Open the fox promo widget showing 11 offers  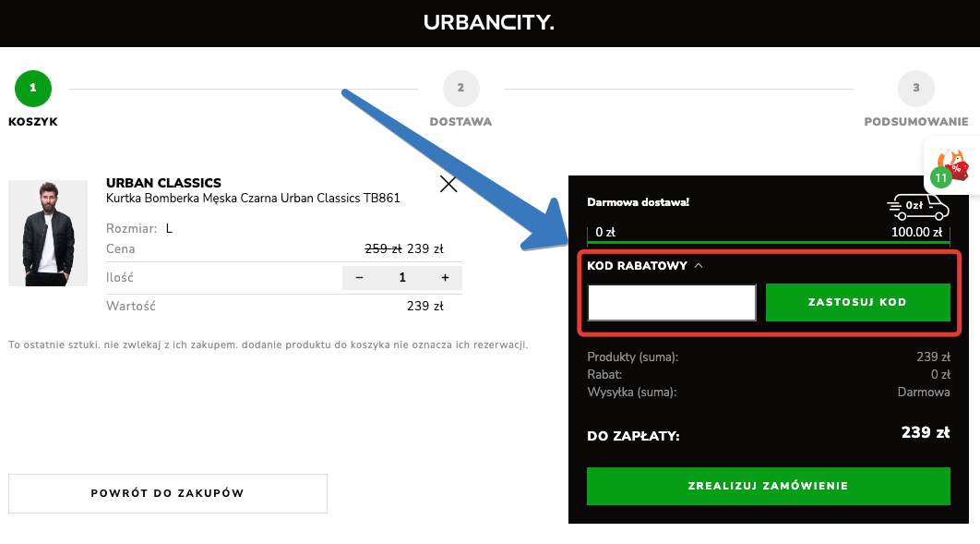click(950, 163)
